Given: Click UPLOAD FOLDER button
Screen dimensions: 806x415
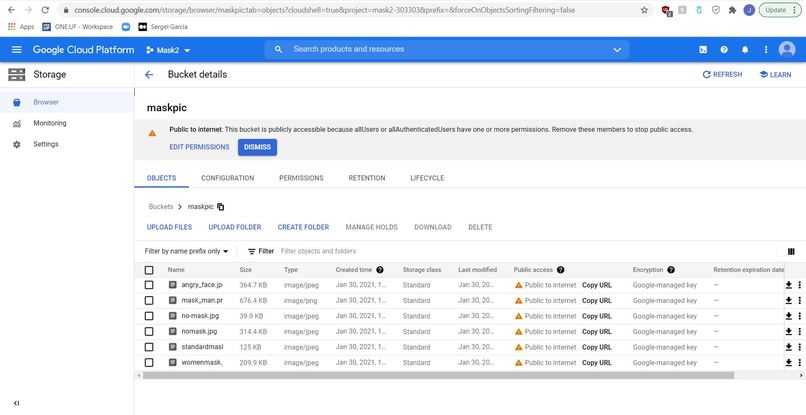Looking at the screenshot, I should (x=235, y=227).
